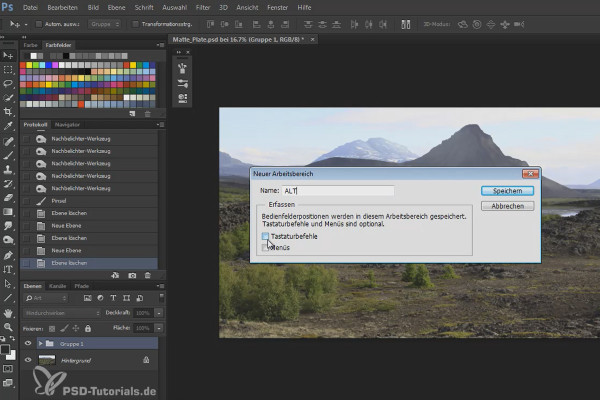Hide the Hintergrund layer
Screen dimensions: 600x400
pyautogui.click(x=28, y=360)
